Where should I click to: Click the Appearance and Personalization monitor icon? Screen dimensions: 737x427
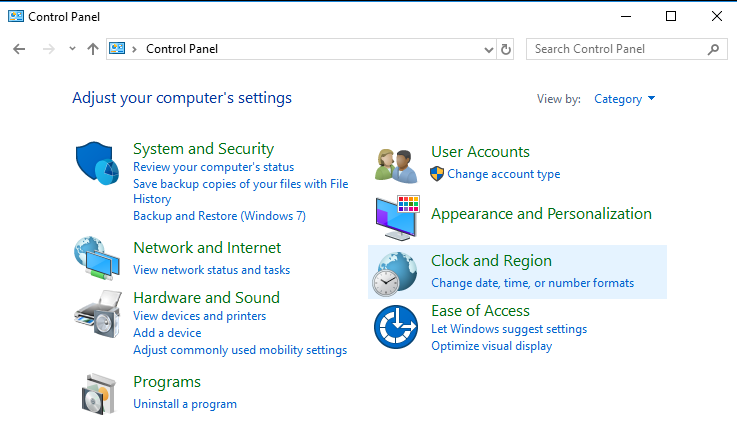[397, 217]
